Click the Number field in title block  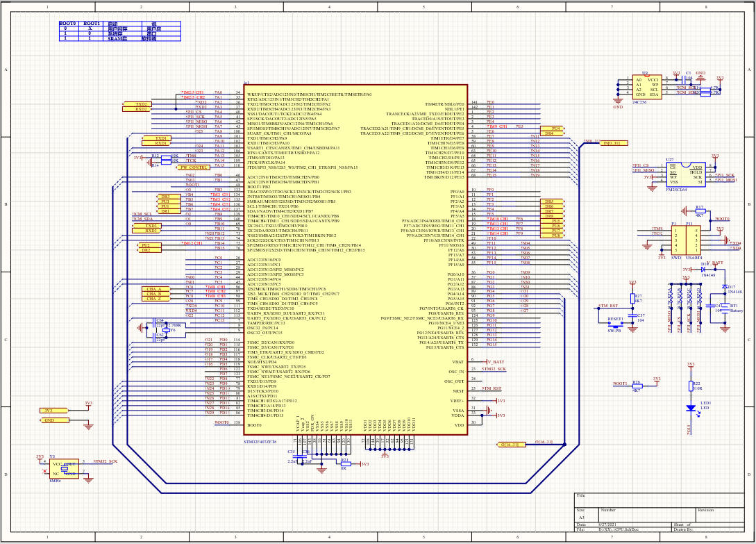tap(648, 515)
